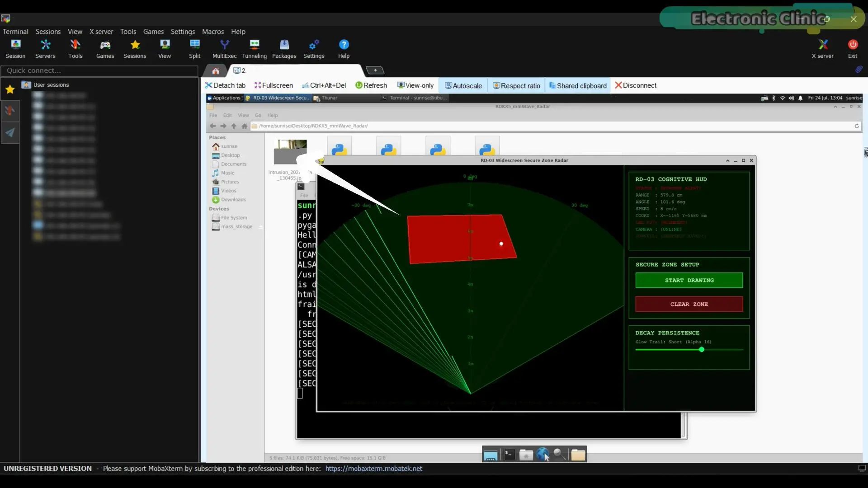Viewport: 868px width, 488px height.
Task: Open the X server menu
Action: [101, 32]
